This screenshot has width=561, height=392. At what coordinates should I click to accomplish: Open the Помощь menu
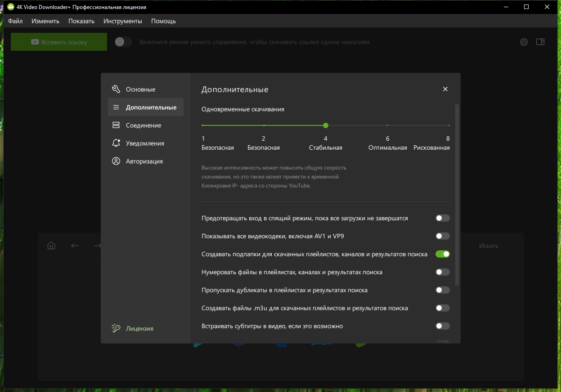point(163,21)
